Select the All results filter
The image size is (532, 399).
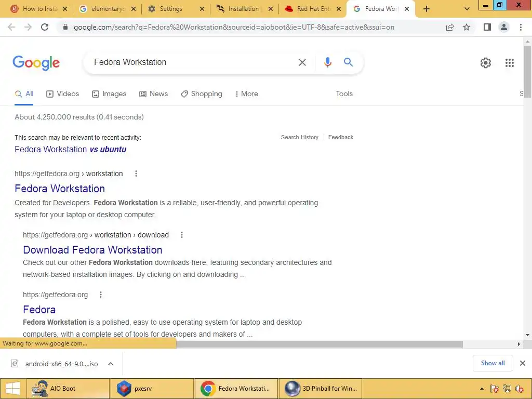(24, 94)
